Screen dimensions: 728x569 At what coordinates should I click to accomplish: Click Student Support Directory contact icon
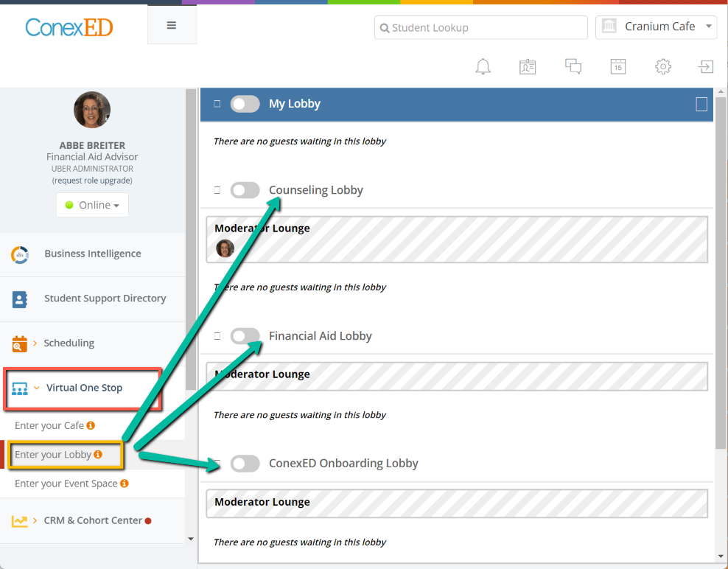tap(19, 299)
